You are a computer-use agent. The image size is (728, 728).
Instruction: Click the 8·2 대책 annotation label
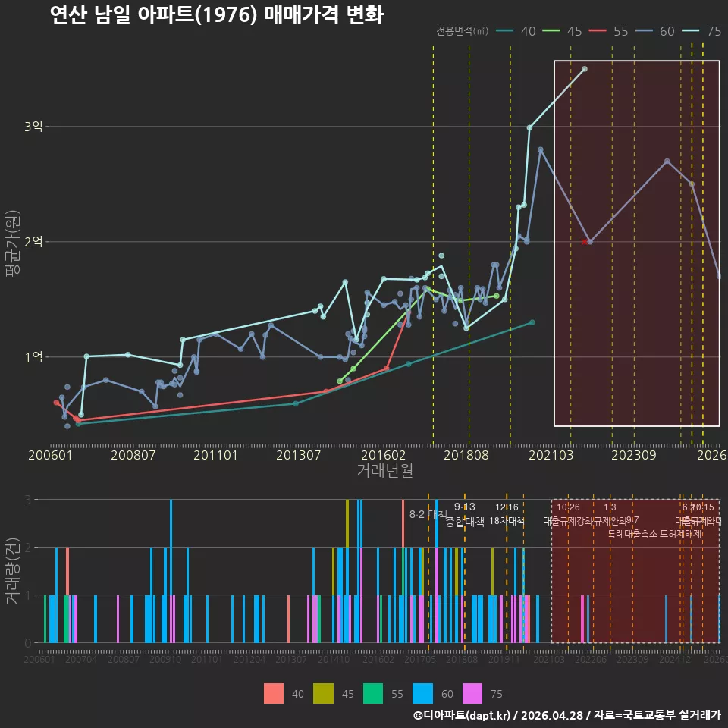click(x=428, y=514)
